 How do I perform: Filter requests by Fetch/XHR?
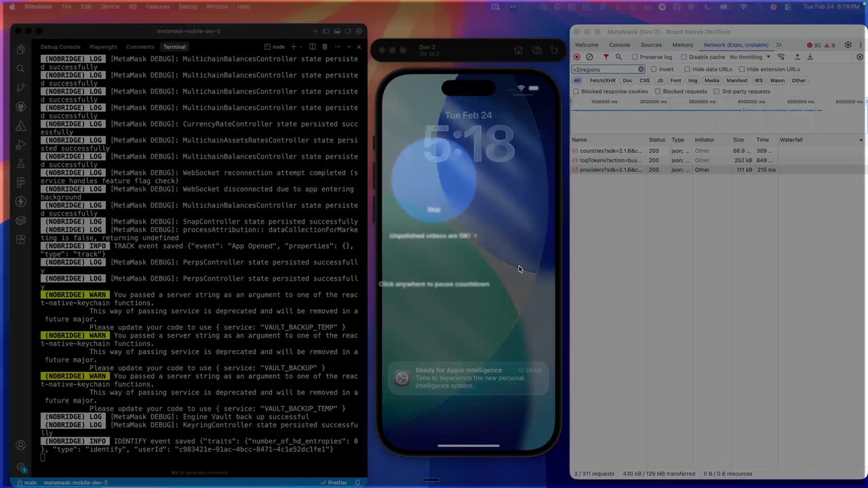pyautogui.click(x=602, y=81)
